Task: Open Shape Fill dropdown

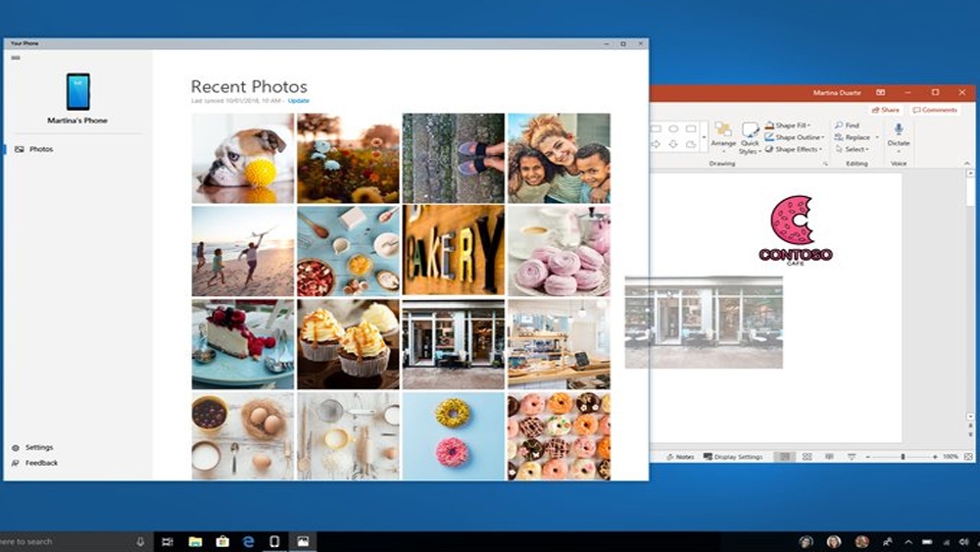Action: pyautogui.click(x=788, y=125)
